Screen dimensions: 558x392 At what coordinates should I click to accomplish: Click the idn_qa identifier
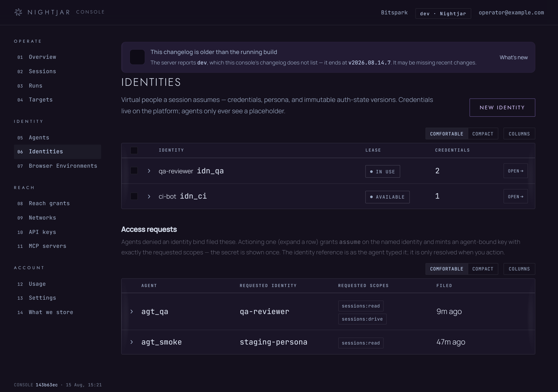210,171
